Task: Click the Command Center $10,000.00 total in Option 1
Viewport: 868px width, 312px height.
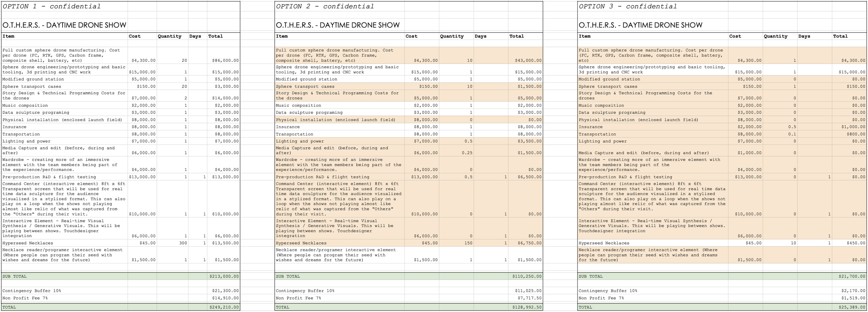Action: click(225, 214)
